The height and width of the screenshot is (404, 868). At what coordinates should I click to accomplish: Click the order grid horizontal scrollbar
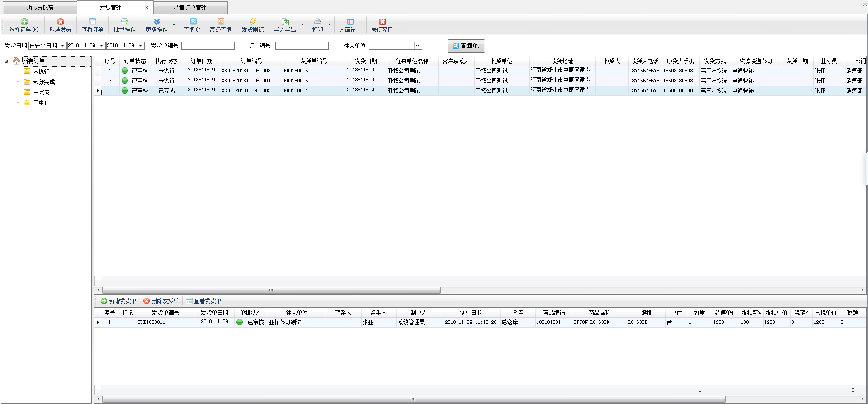pos(271,290)
